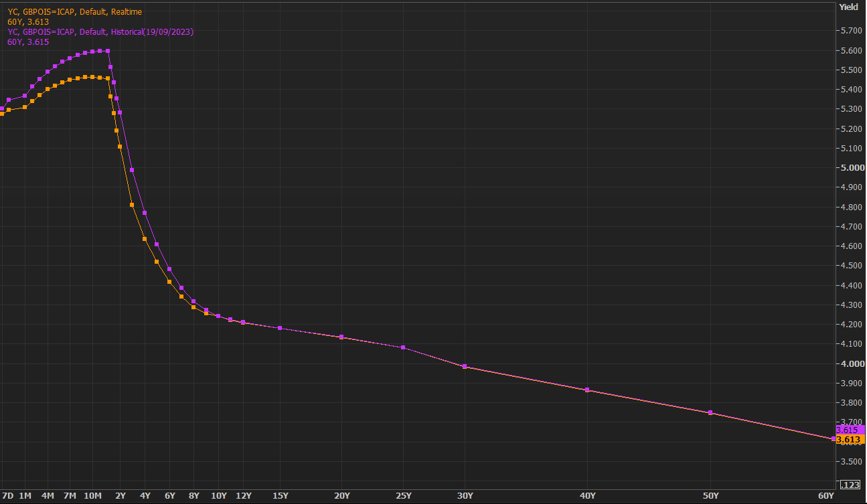The width and height of the screenshot is (867, 504).
Task: Click the Yield axis title
Action: click(x=848, y=7)
